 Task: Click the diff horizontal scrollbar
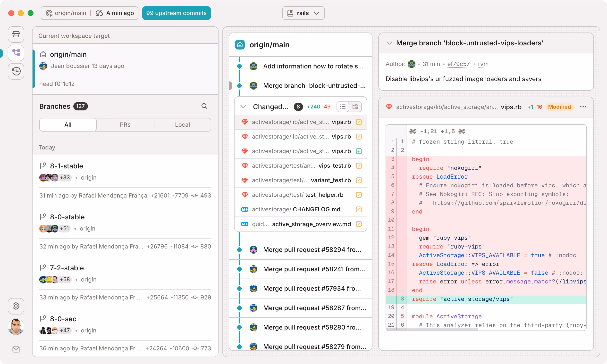(x=432, y=329)
